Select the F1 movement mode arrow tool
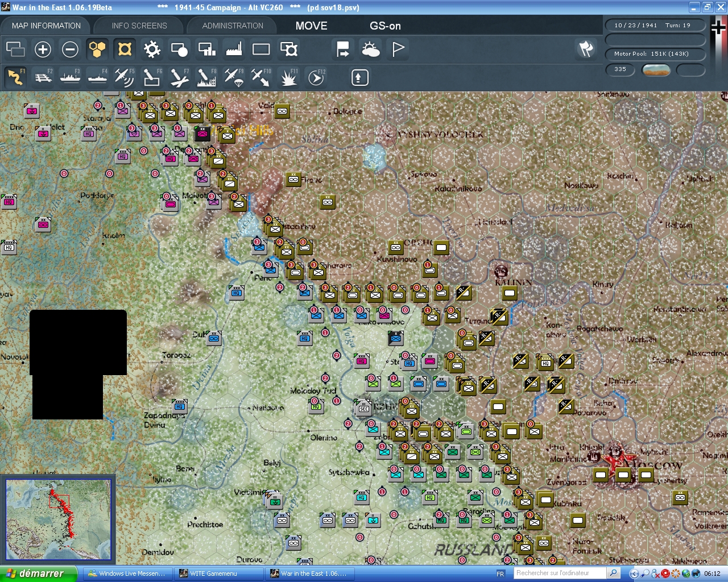 click(15, 77)
